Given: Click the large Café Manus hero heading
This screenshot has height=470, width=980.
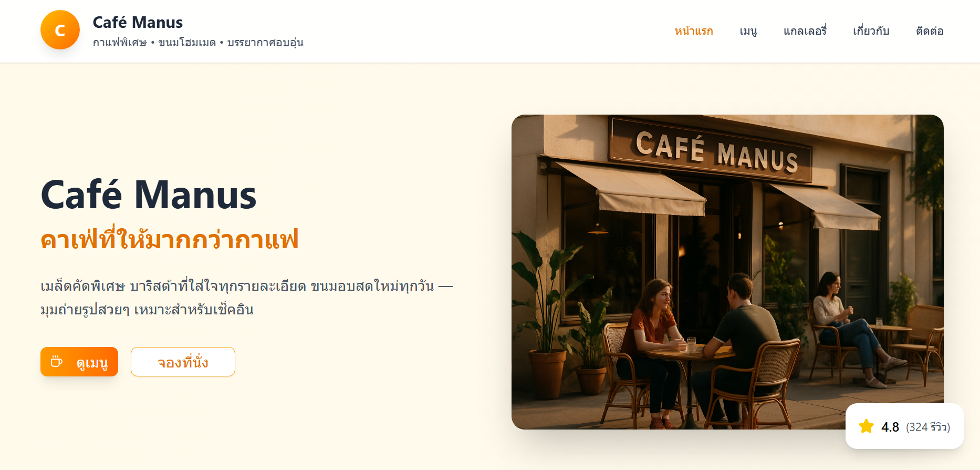Looking at the screenshot, I should [149, 195].
